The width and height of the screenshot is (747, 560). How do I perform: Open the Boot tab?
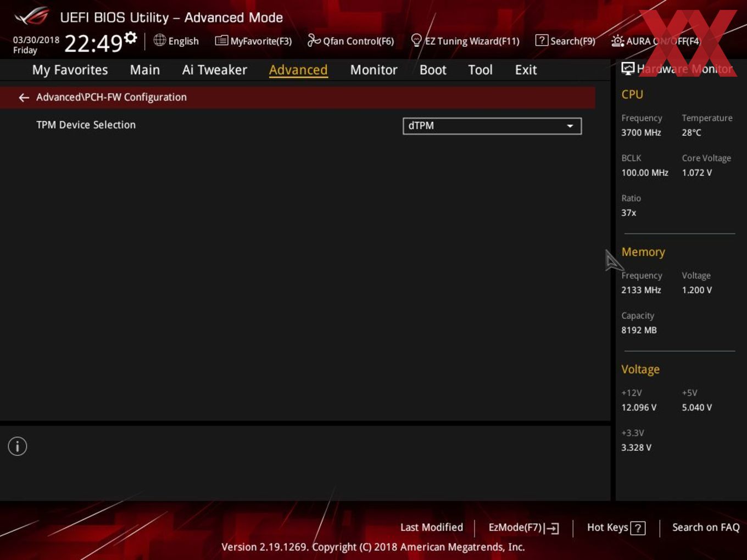click(433, 70)
